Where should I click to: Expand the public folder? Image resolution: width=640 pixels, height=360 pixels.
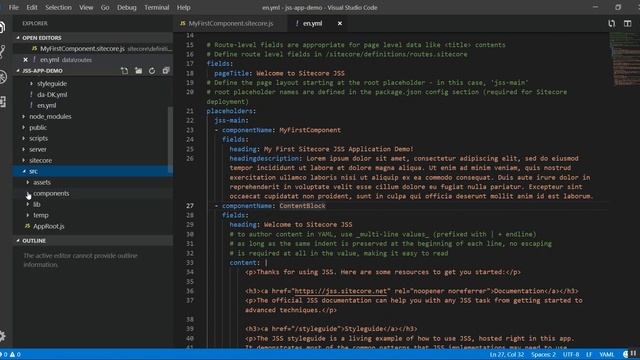pyautogui.click(x=38, y=127)
